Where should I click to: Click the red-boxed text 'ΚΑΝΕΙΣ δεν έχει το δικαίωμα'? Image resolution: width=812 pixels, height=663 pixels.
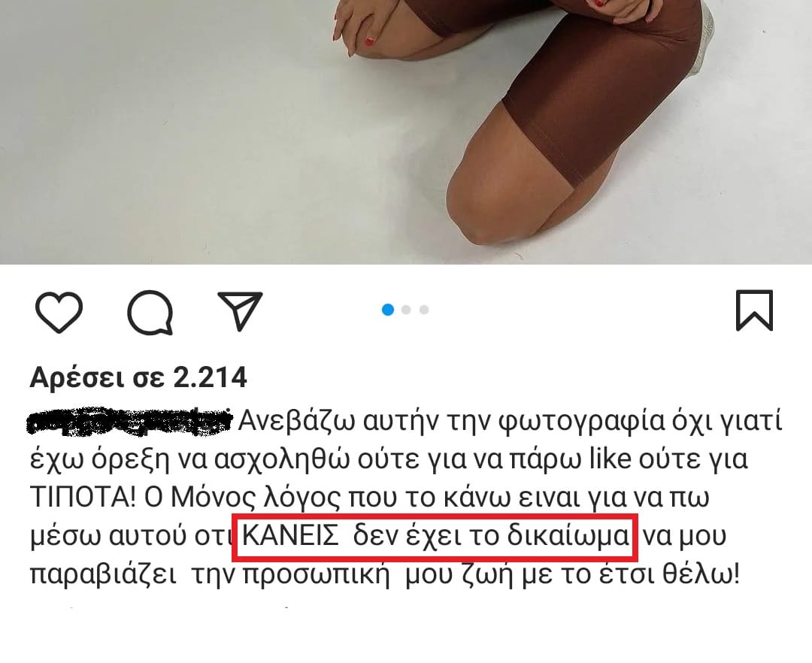click(435, 537)
